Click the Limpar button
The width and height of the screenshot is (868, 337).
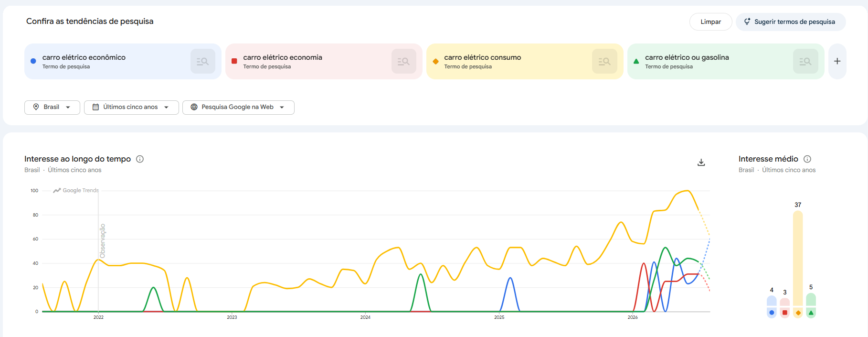[x=710, y=22]
